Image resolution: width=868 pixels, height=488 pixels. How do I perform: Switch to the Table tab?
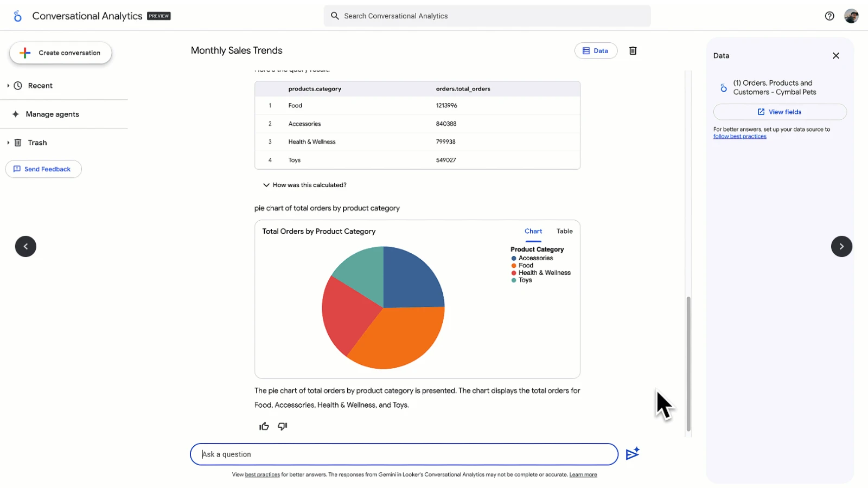(x=565, y=231)
